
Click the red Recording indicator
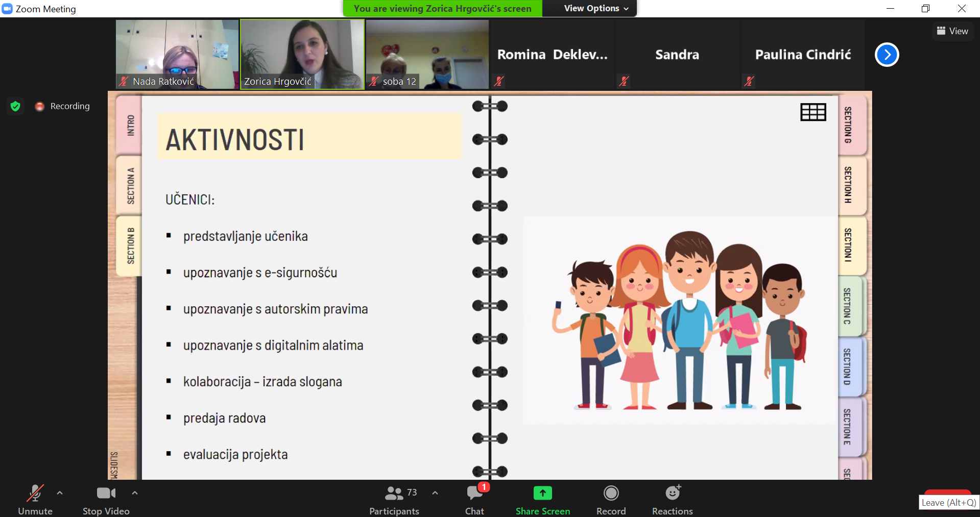pyautogui.click(x=62, y=106)
